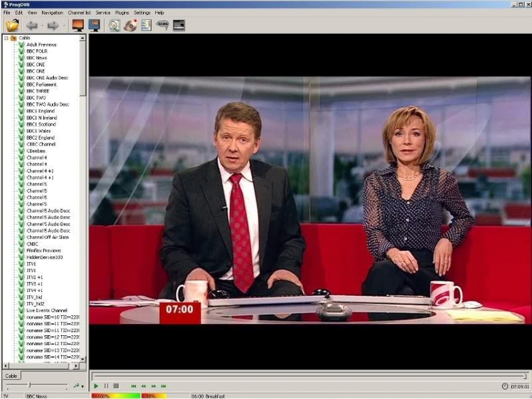Select BBC Parliament in channel list
Viewport: 532px width, 399px height.
(x=41, y=84)
